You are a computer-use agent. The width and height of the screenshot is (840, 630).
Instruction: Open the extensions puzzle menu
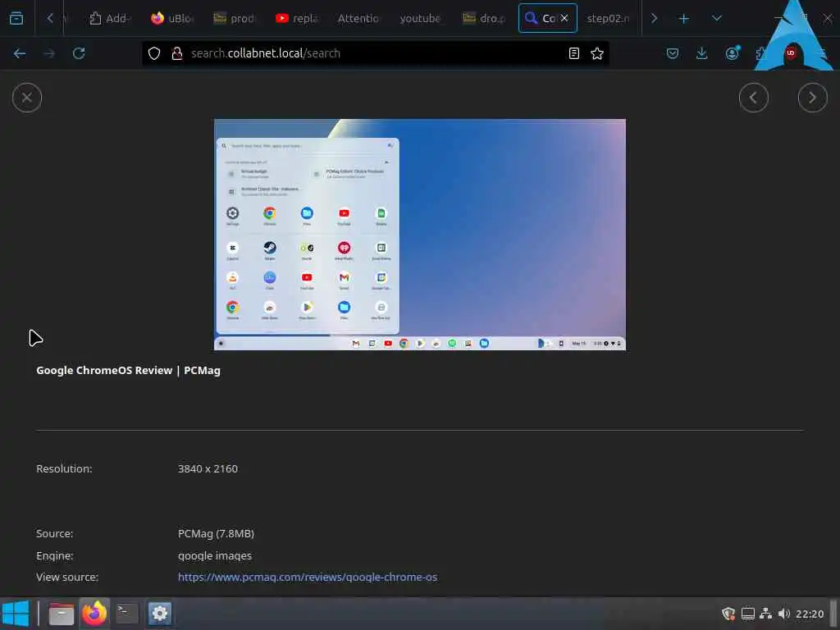(x=760, y=53)
